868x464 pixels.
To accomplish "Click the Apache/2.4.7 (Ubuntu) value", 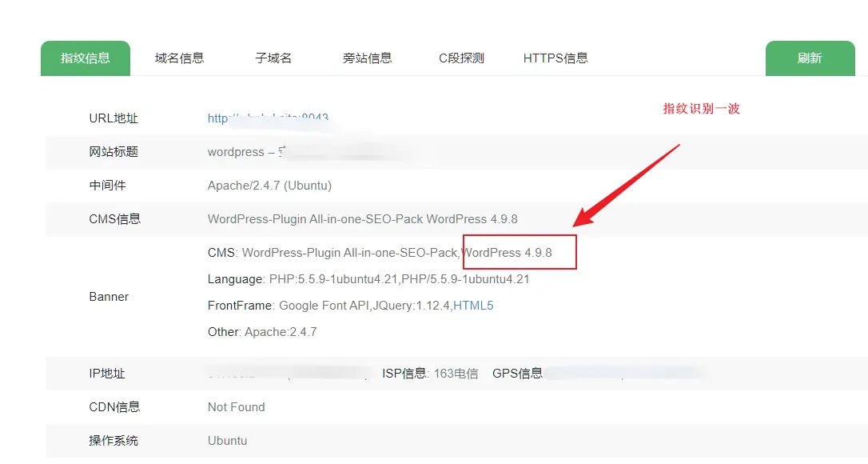I will (x=269, y=185).
